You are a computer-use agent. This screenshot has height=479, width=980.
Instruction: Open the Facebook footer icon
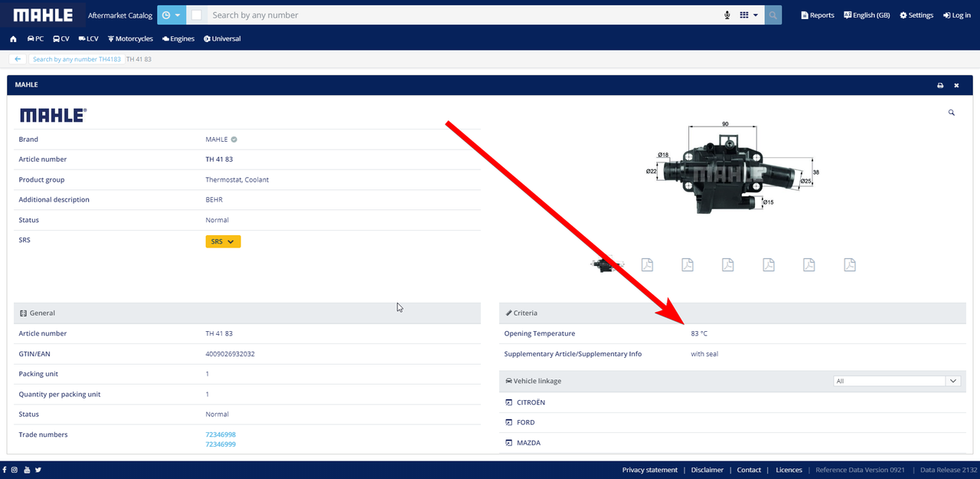tap(5, 470)
